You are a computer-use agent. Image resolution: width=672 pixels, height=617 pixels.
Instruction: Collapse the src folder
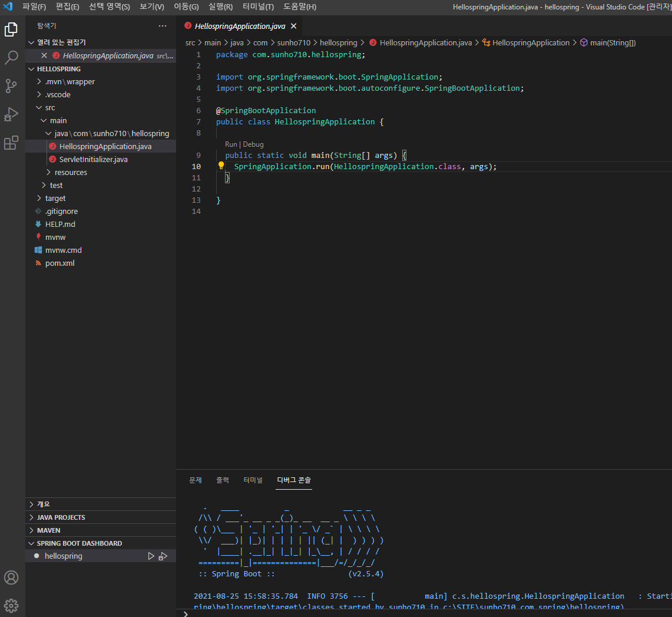pyautogui.click(x=50, y=108)
